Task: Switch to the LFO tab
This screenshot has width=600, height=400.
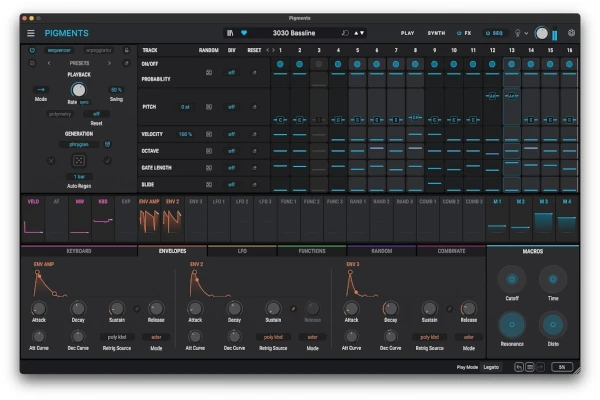Action: (x=242, y=251)
